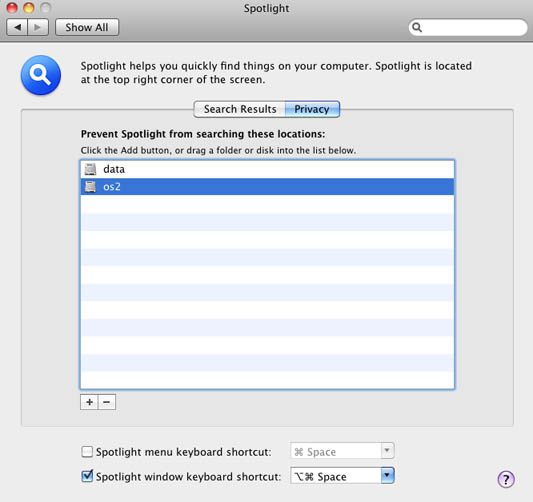The height and width of the screenshot is (502, 533).
Task: Add a location with the plus button
Action: point(89,402)
